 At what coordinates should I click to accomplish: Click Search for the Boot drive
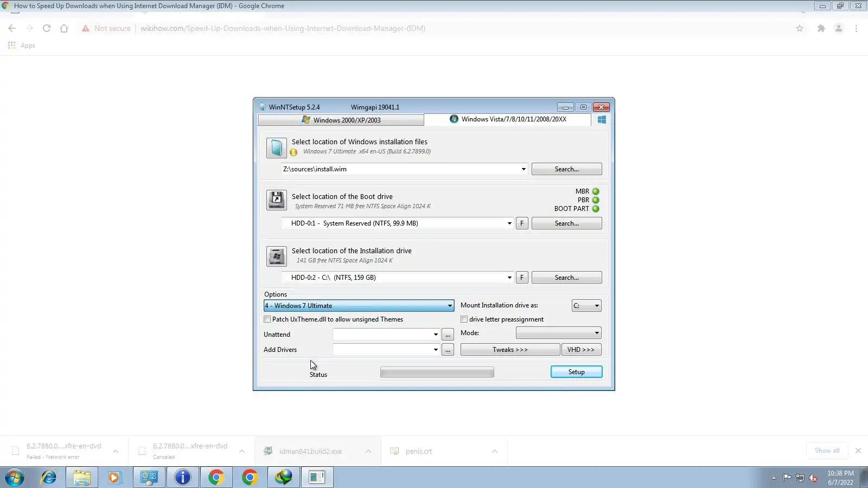(x=567, y=223)
